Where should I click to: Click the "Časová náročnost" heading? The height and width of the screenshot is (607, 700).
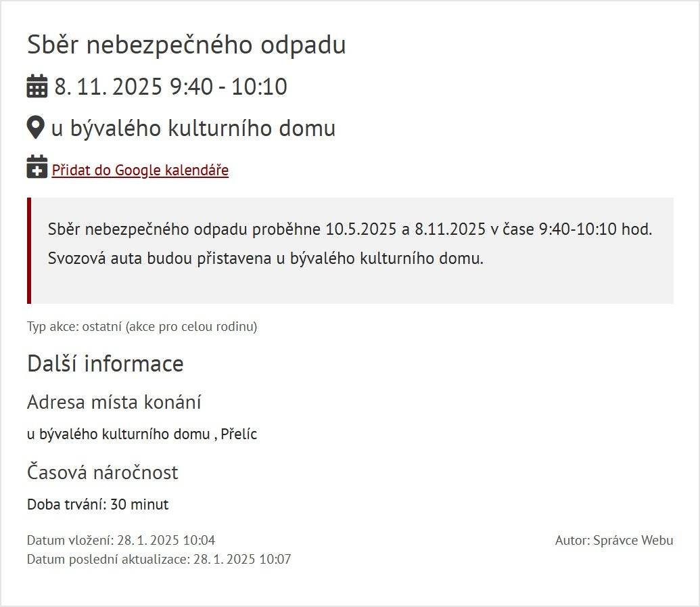101,472
